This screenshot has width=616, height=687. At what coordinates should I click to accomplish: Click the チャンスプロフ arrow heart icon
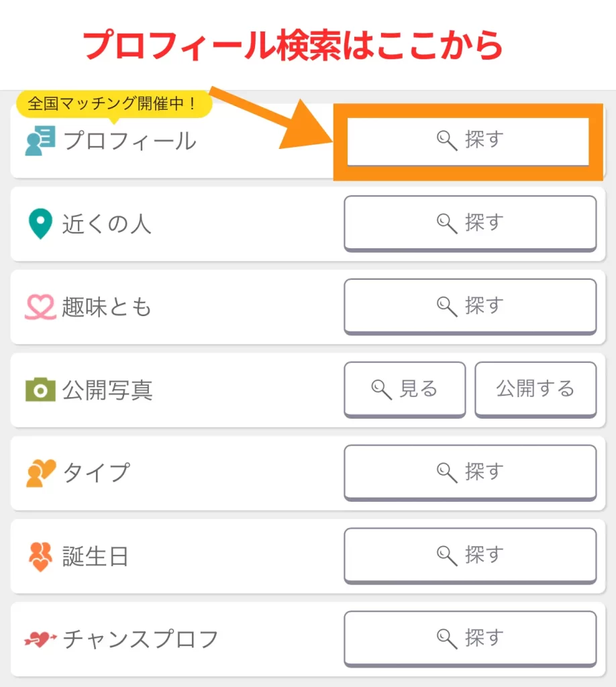(40, 639)
